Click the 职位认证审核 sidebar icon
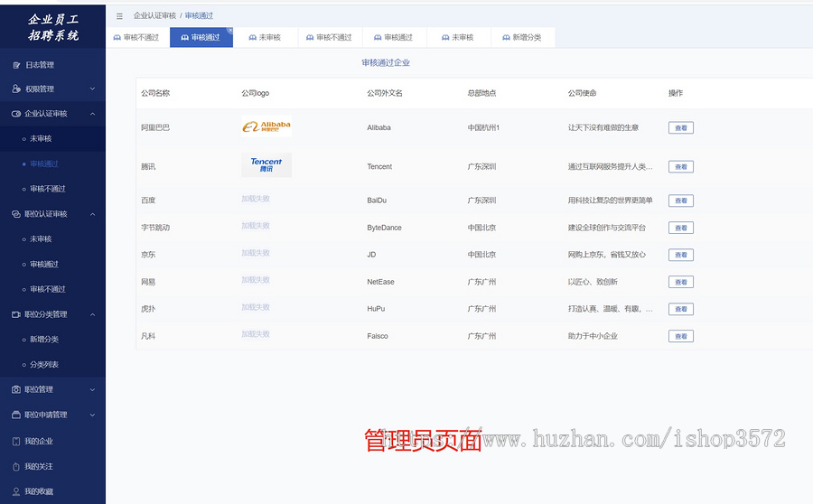The height and width of the screenshot is (504, 813). tap(16, 214)
